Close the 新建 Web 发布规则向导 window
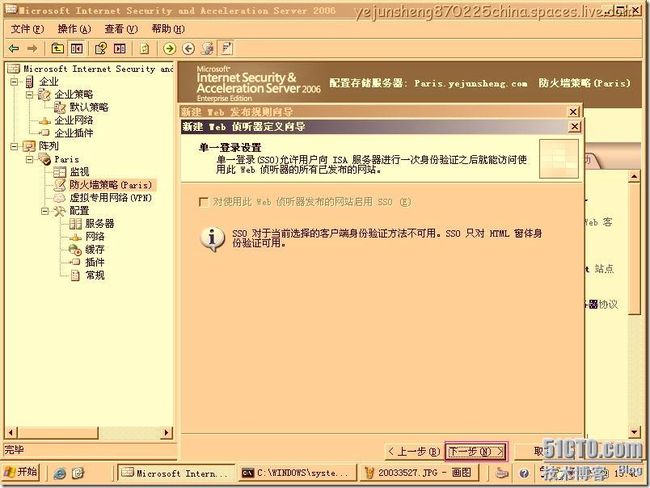 573,112
